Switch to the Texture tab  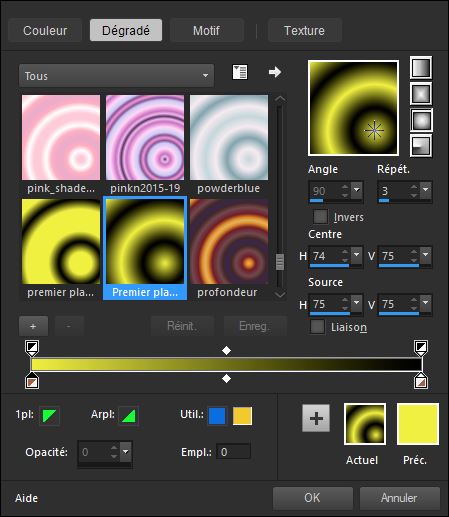304,31
